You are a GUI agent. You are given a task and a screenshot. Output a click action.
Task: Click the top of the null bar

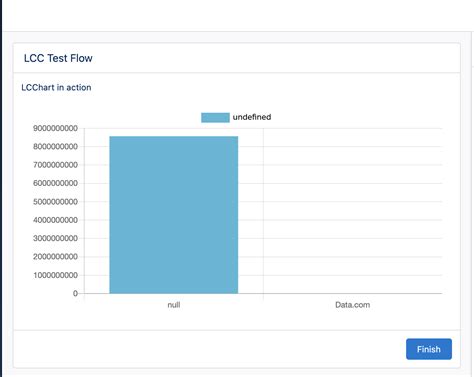[174, 137]
